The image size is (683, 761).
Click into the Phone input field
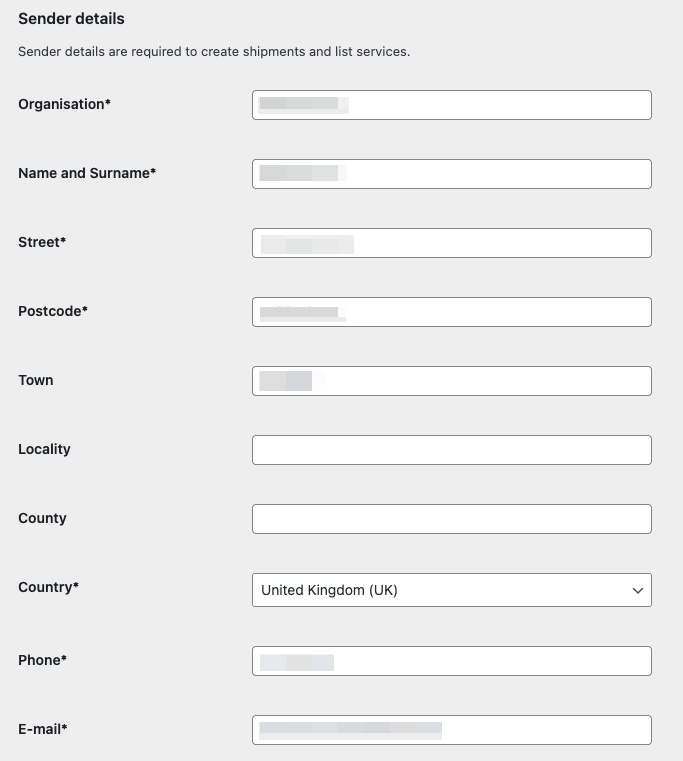pyautogui.click(x=451, y=661)
